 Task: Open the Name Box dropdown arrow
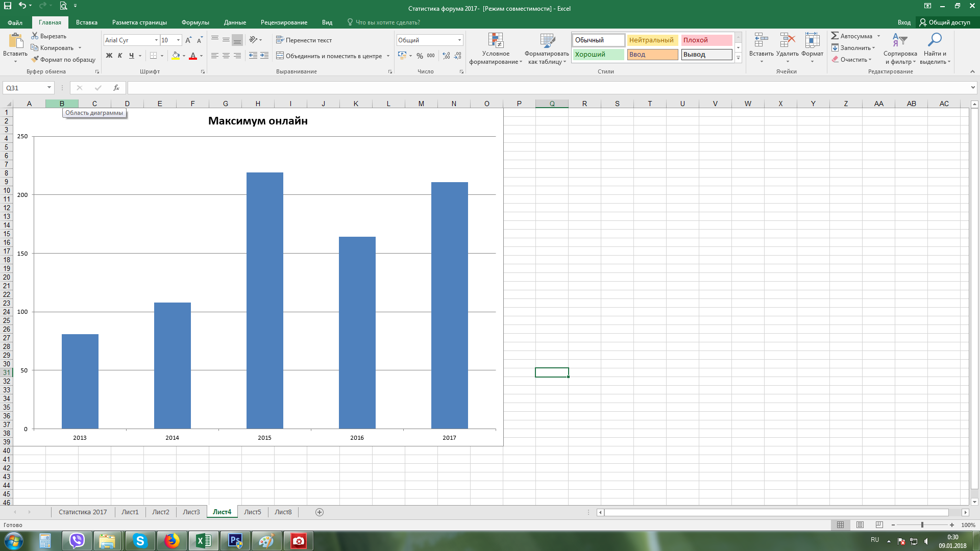pyautogui.click(x=49, y=88)
